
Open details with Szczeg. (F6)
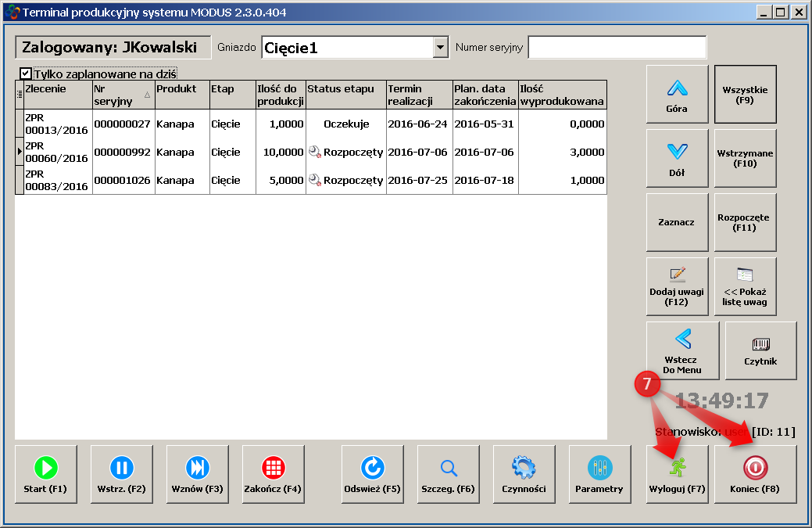click(448, 474)
